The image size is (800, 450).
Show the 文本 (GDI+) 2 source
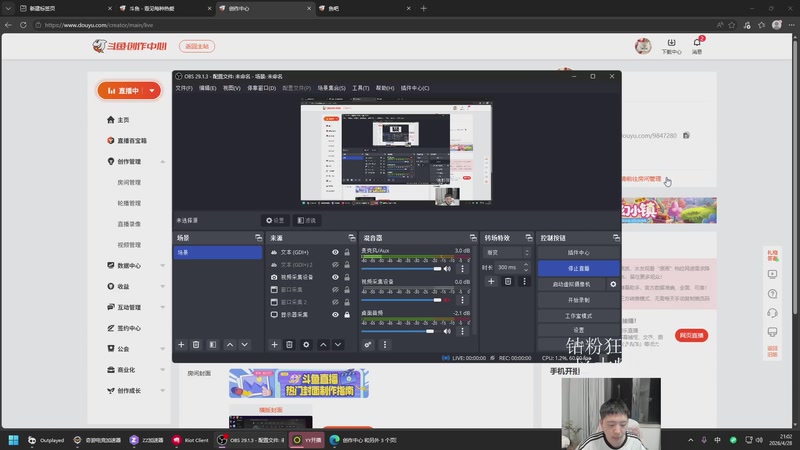335,265
